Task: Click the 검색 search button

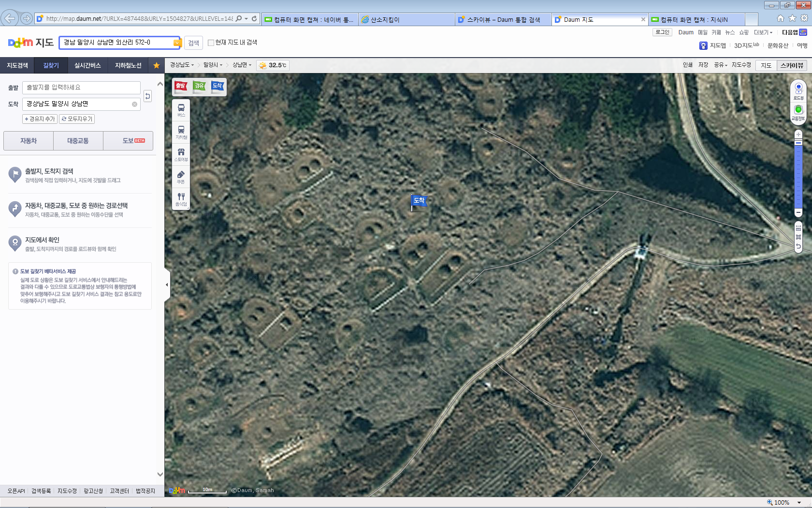Action: (193, 43)
